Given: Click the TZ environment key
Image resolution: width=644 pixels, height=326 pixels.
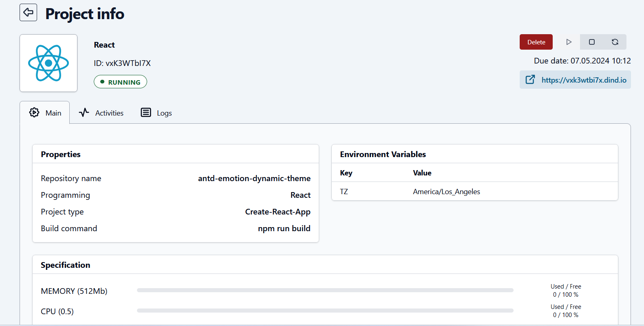Looking at the screenshot, I should [x=344, y=192].
